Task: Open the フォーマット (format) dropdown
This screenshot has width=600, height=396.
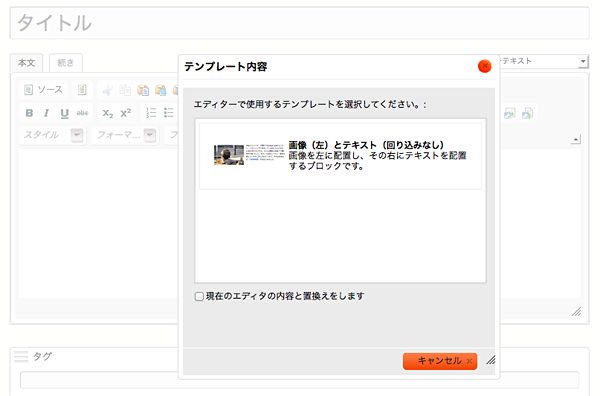Action: coord(125,135)
